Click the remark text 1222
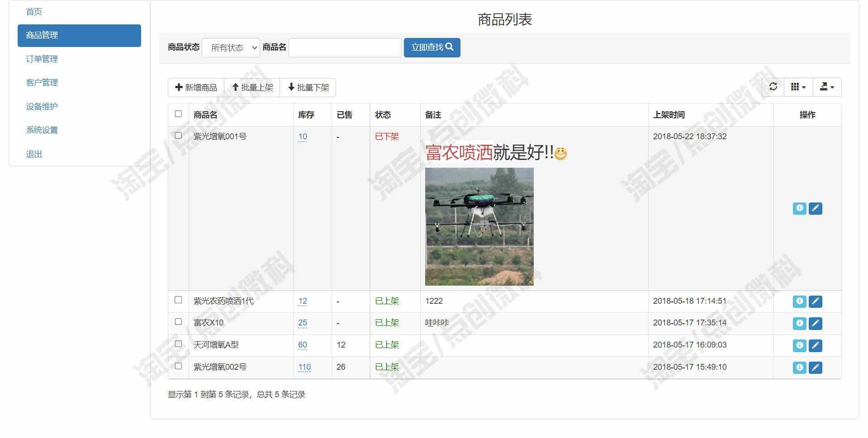This screenshot has width=868, height=438. point(434,301)
